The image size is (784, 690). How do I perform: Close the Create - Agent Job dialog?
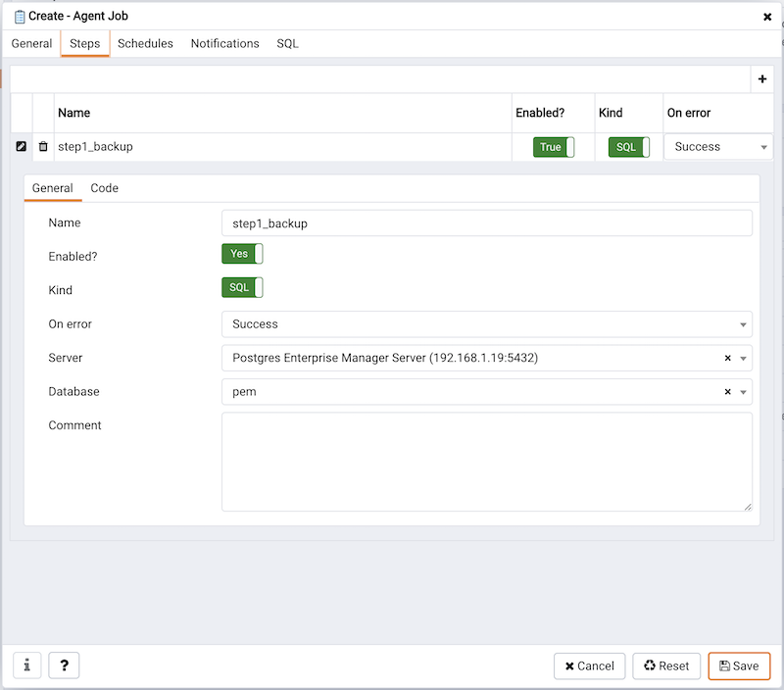pyautogui.click(x=767, y=17)
